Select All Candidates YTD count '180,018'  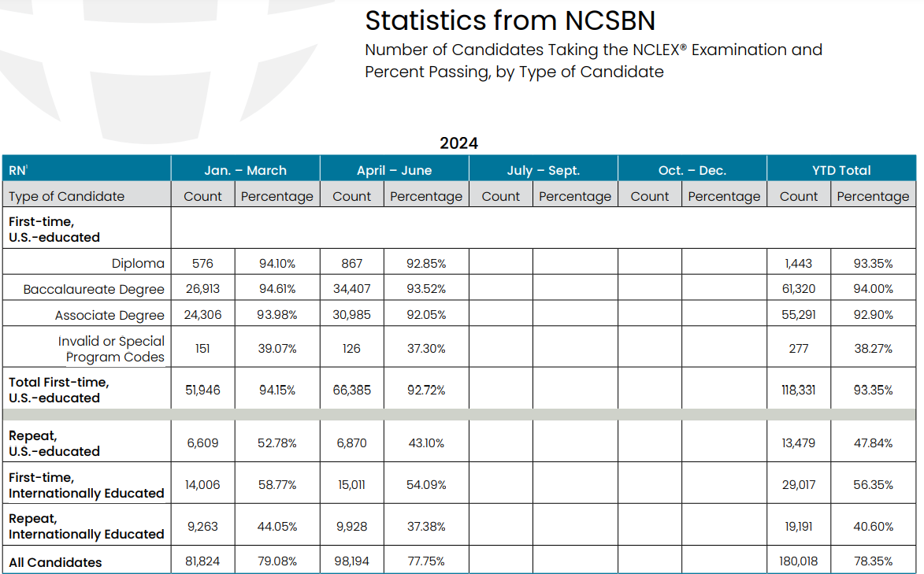tap(799, 561)
